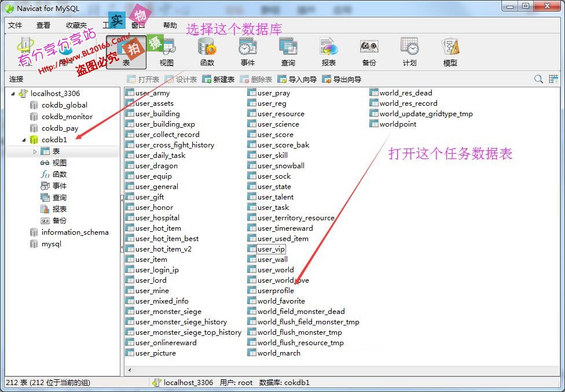Select 备份 node in connection tree

(54, 220)
